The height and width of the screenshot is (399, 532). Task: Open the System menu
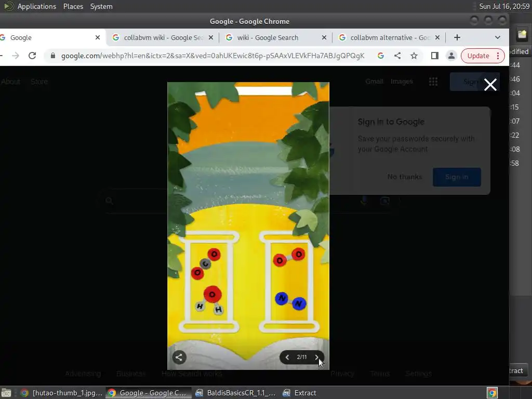pos(101,6)
